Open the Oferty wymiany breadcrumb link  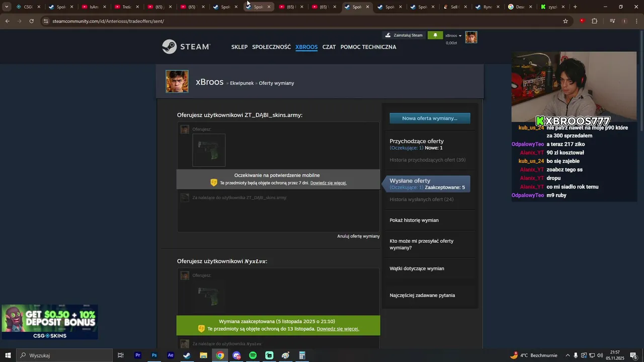coord(276,83)
